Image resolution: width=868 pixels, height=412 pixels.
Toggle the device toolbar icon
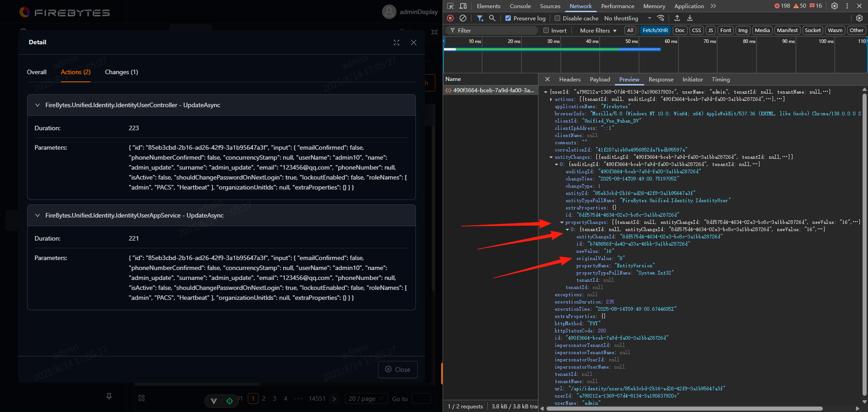click(x=463, y=6)
